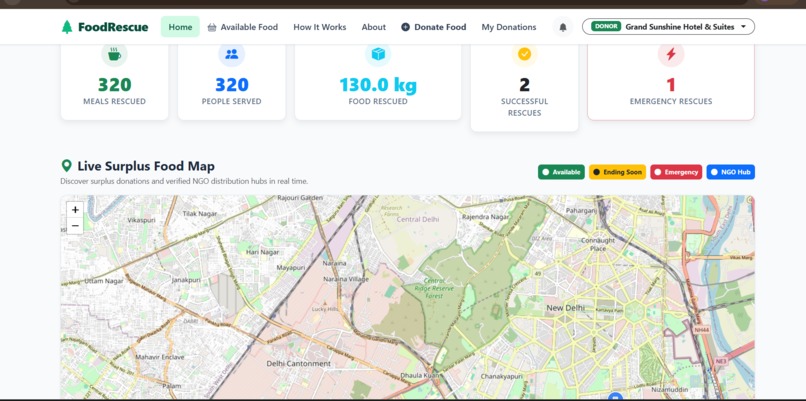
Task: Click Delhi Cantonment label on the map
Action: [x=299, y=363]
